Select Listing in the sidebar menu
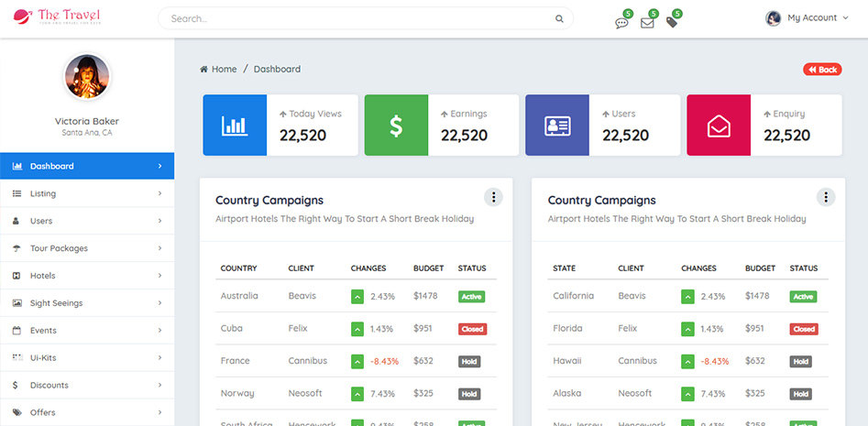Viewport: 868px width, 426px height. [x=43, y=193]
